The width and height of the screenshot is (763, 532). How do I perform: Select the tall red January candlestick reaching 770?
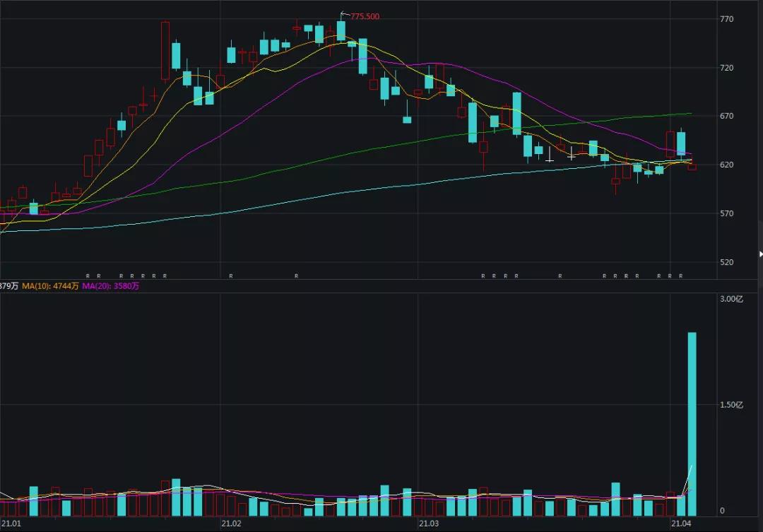(165, 51)
